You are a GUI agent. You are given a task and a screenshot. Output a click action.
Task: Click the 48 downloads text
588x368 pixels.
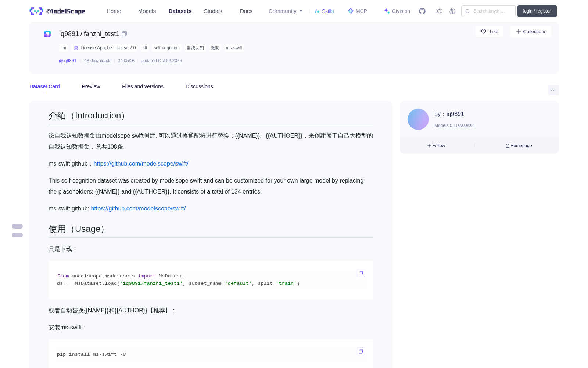click(x=98, y=61)
